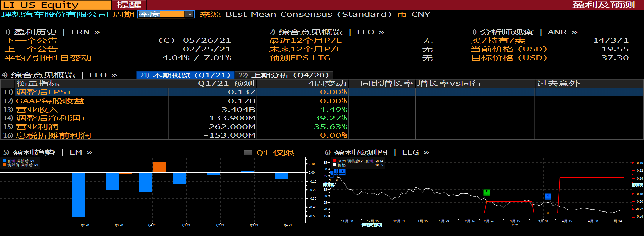The width and height of the screenshot is (644, 236).
Task: Select the 营业收入 row
Action: [x=322, y=110]
